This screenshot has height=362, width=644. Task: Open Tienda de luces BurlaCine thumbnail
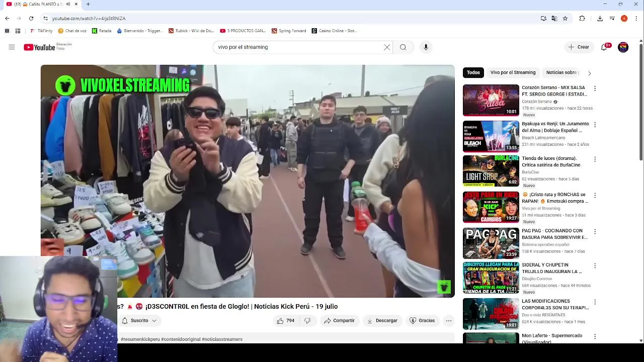[x=491, y=171]
